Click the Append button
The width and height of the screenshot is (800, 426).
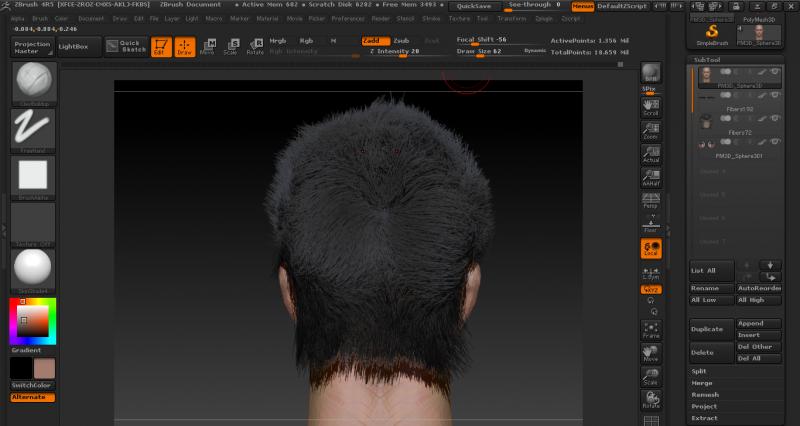coord(759,323)
